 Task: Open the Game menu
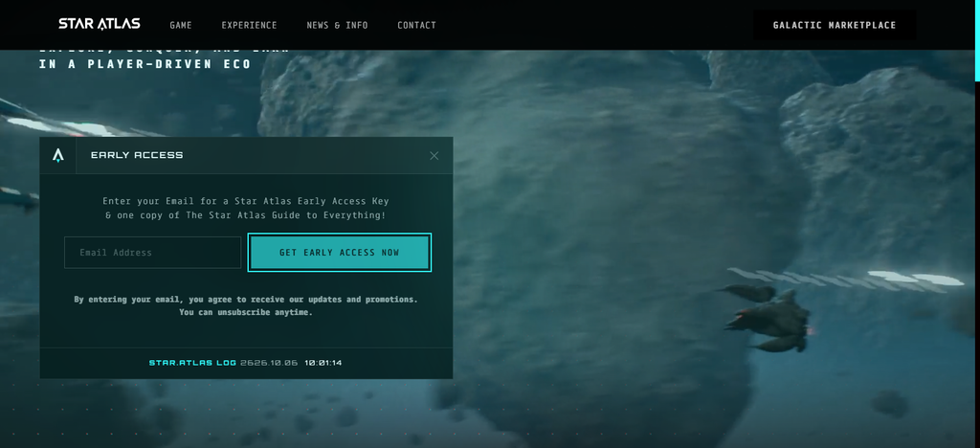(x=181, y=26)
